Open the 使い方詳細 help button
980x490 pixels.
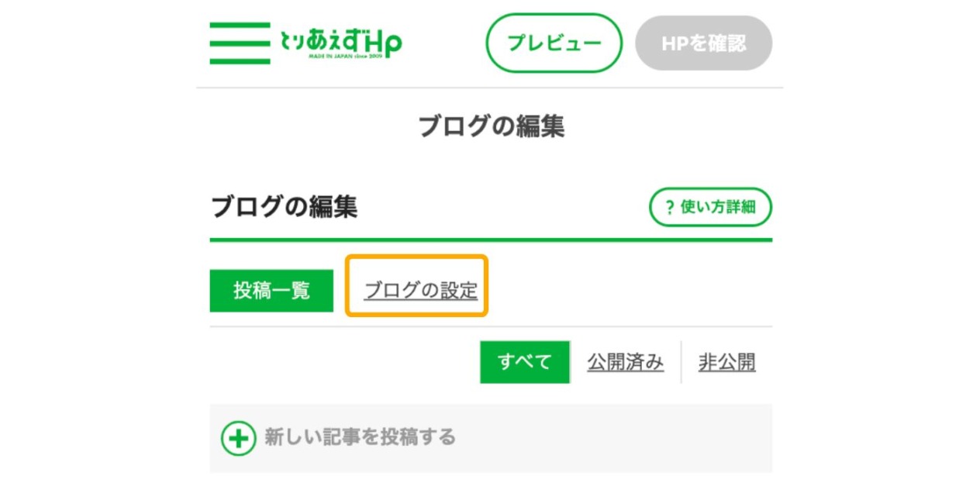(710, 207)
